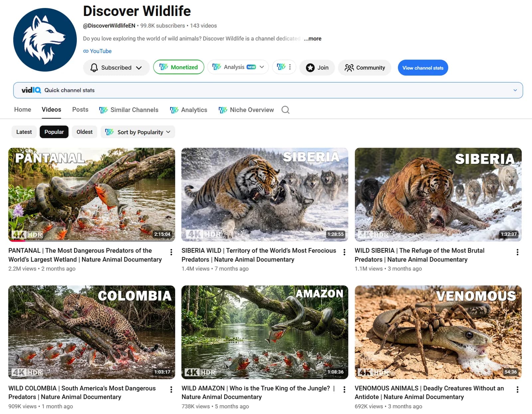Click the WILD AMAZON video title

(x=258, y=392)
